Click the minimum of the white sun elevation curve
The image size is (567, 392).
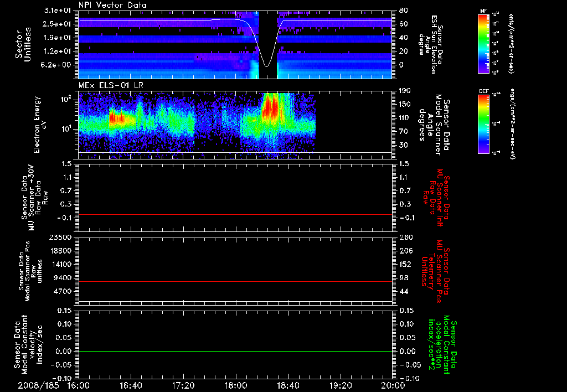pos(267,66)
